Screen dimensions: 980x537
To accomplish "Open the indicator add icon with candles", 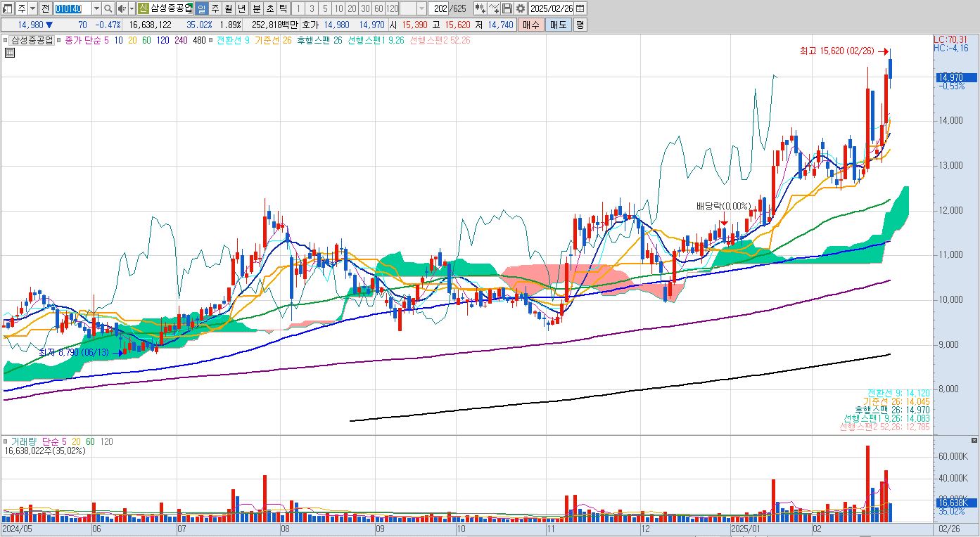I will (x=480, y=8).
